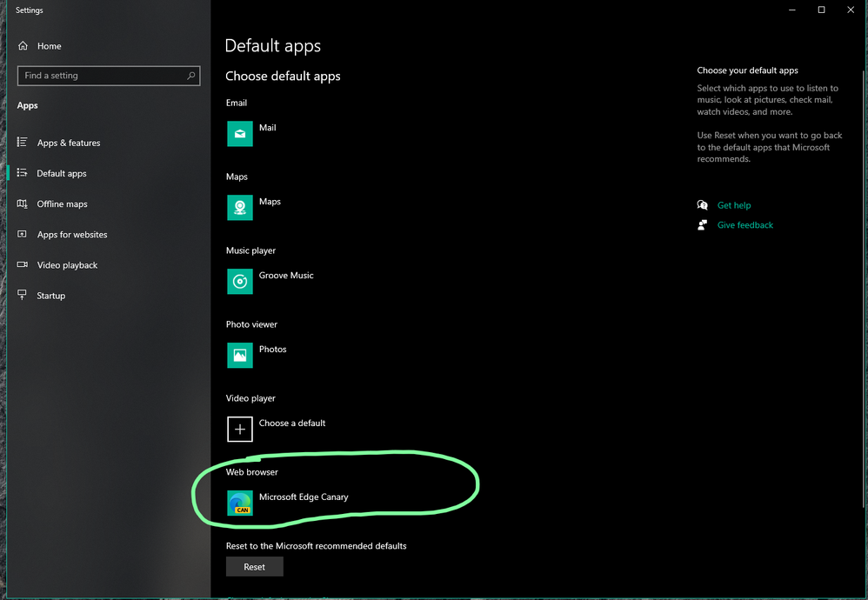
Task: Click the Web browser label
Action: pos(252,472)
